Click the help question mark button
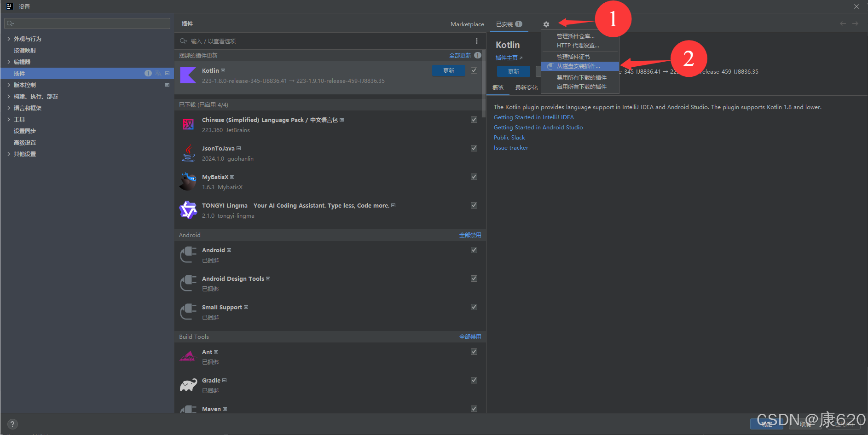The image size is (868, 435). click(x=12, y=424)
